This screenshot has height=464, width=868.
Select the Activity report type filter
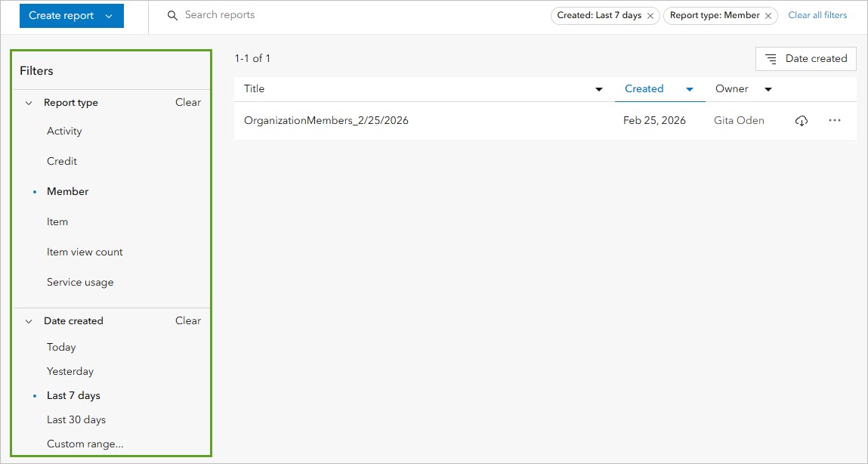(x=64, y=131)
